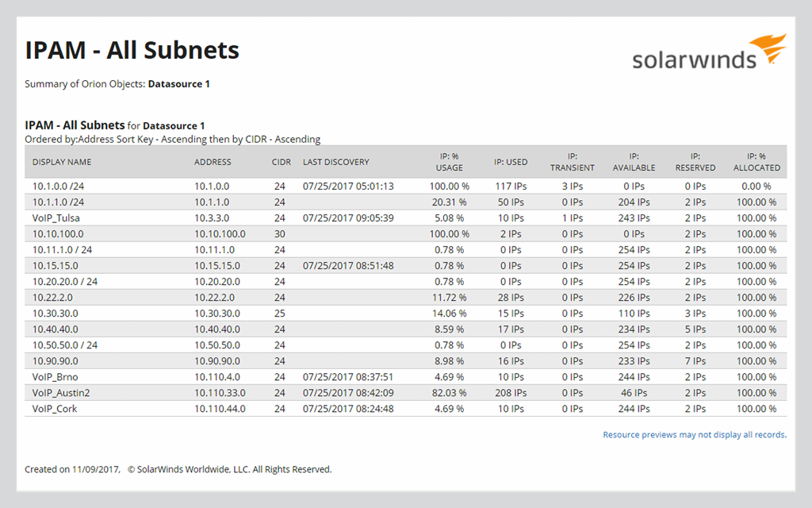Image resolution: width=812 pixels, height=508 pixels.
Task: Select the 10.15.15.0 display name
Action: [55, 266]
